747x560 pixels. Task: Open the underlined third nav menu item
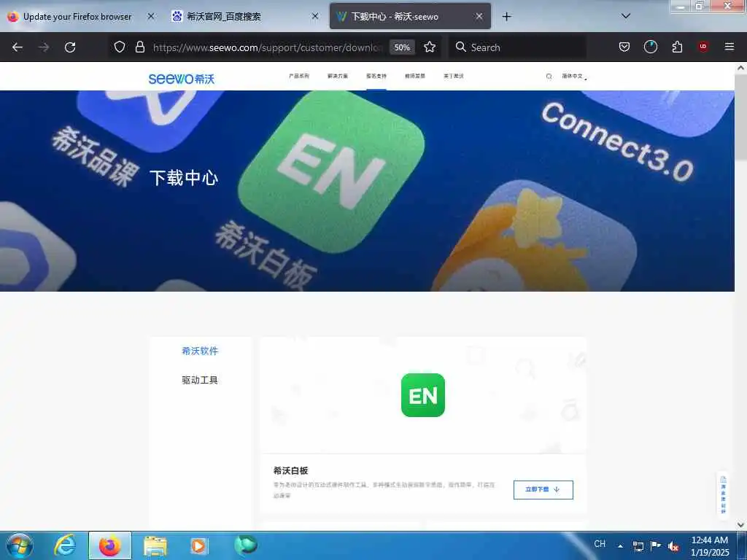376,76
